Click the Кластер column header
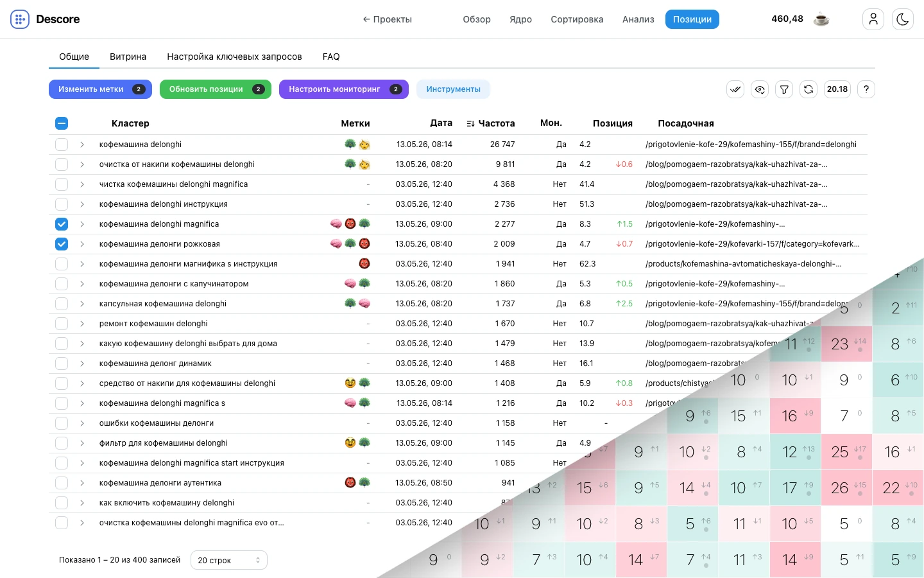 pos(130,123)
